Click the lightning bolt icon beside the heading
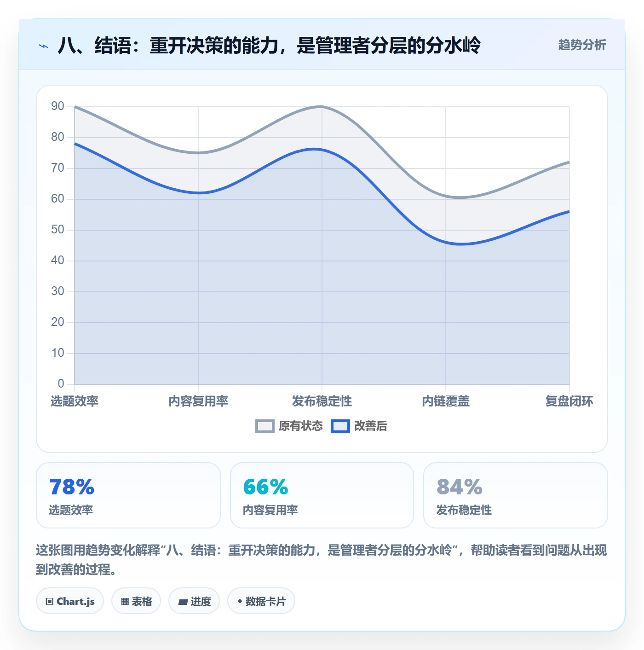 pos(44,46)
